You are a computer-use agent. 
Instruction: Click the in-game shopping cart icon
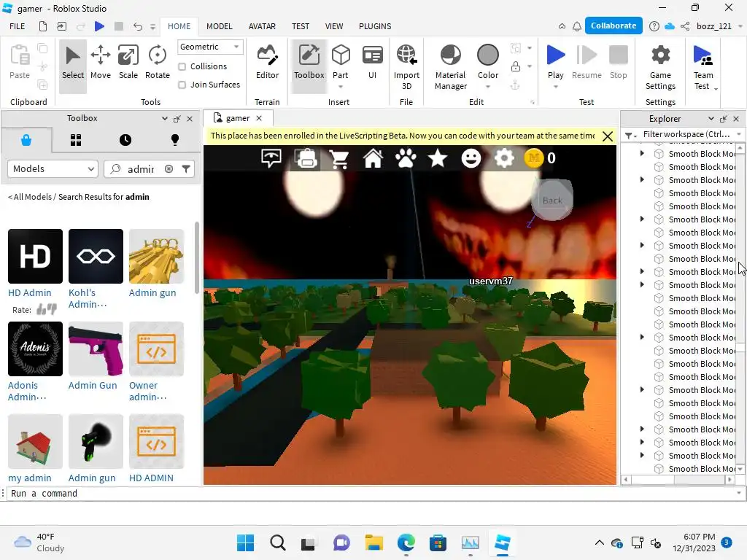tap(340, 158)
